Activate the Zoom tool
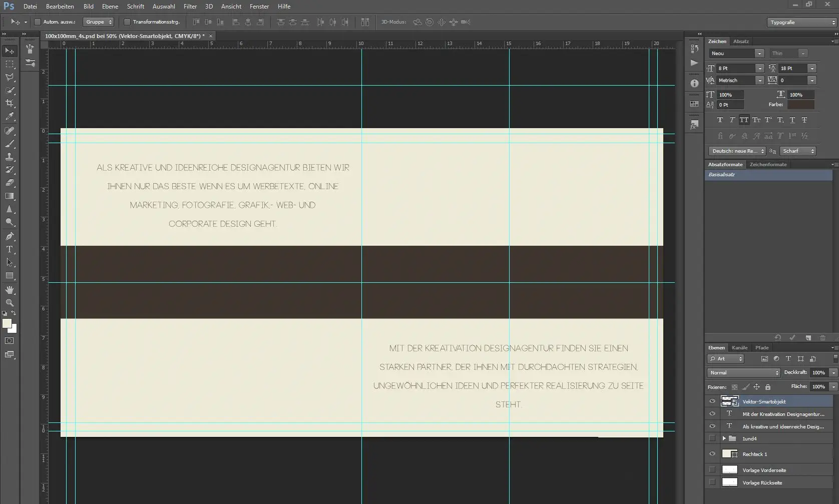This screenshot has height=504, width=839. pyautogui.click(x=10, y=303)
